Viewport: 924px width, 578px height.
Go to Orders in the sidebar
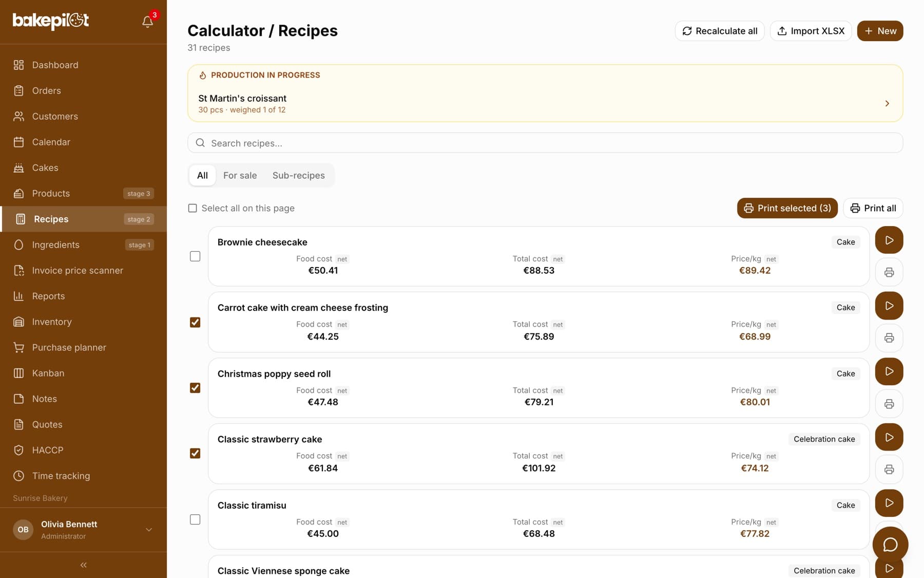click(x=83, y=90)
